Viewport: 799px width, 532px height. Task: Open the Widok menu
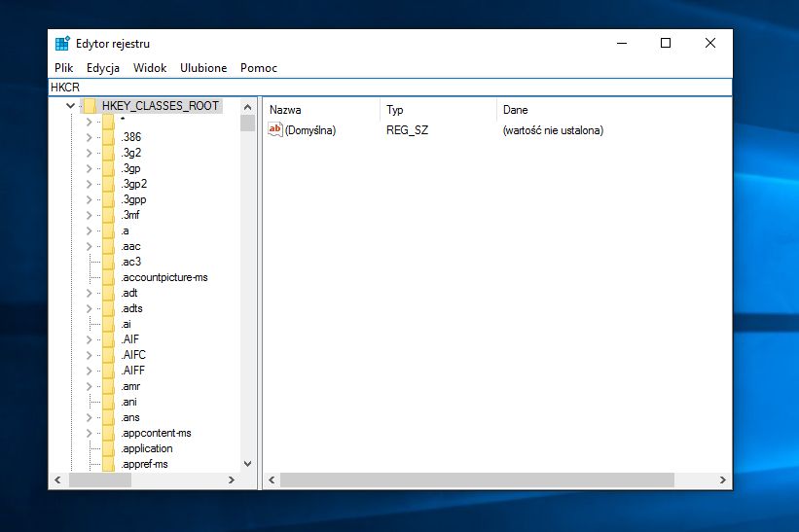coord(150,68)
